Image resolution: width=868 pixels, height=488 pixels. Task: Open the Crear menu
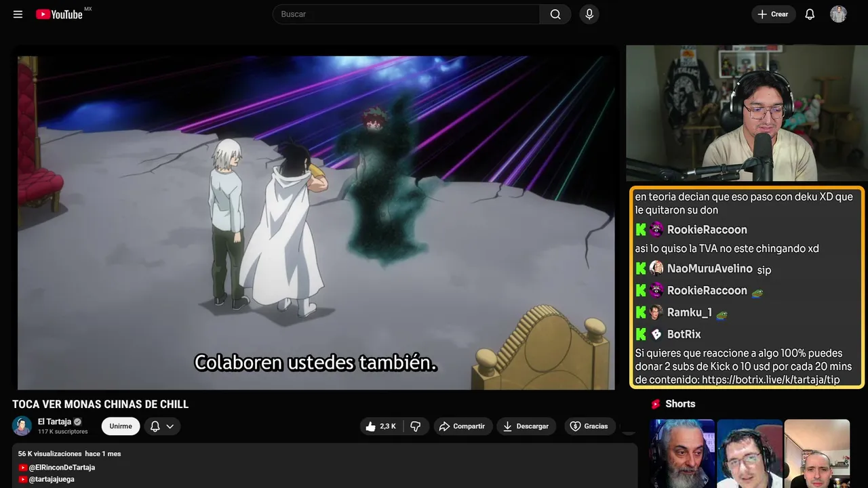[x=773, y=14]
